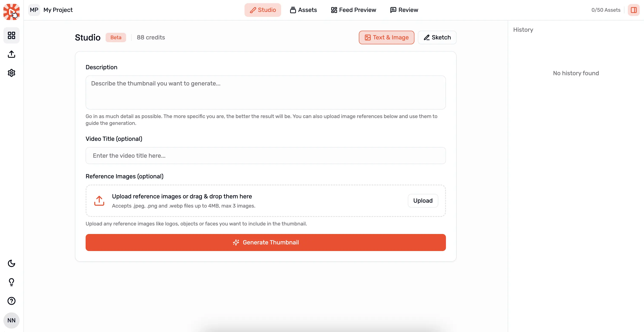Open the NN user avatar menu
The width and height of the screenshot is (644, 332).
click(11, 320)
